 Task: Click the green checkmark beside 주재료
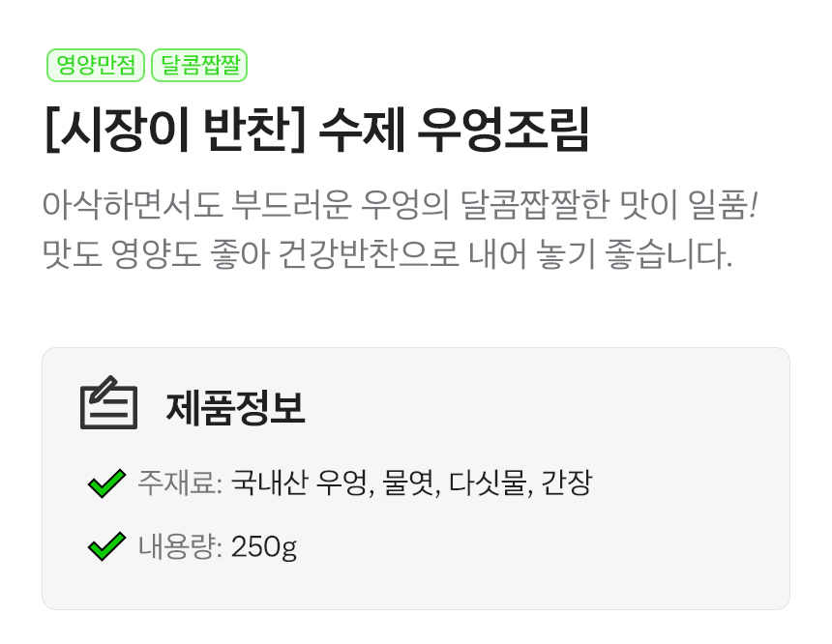pos(106,483)
